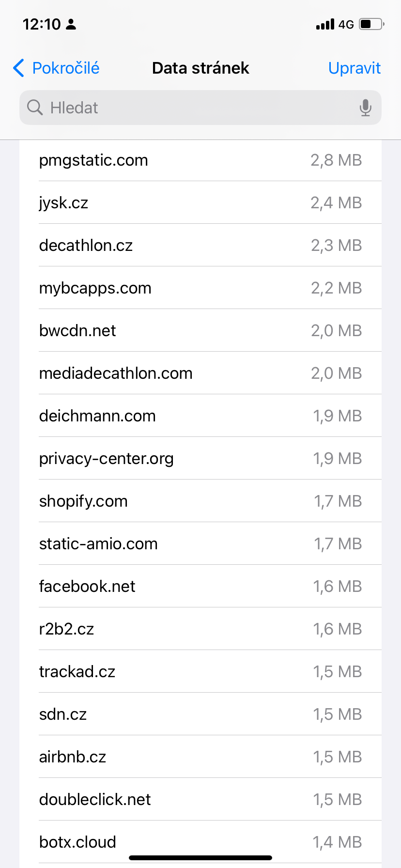Choose the facebook.net entry
The width and height of the screenshot is (401, 868).
[x=200, y=587]
